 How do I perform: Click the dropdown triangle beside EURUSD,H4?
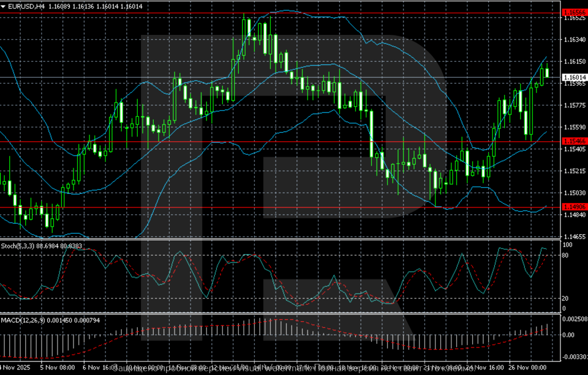(x=4, y=6)
